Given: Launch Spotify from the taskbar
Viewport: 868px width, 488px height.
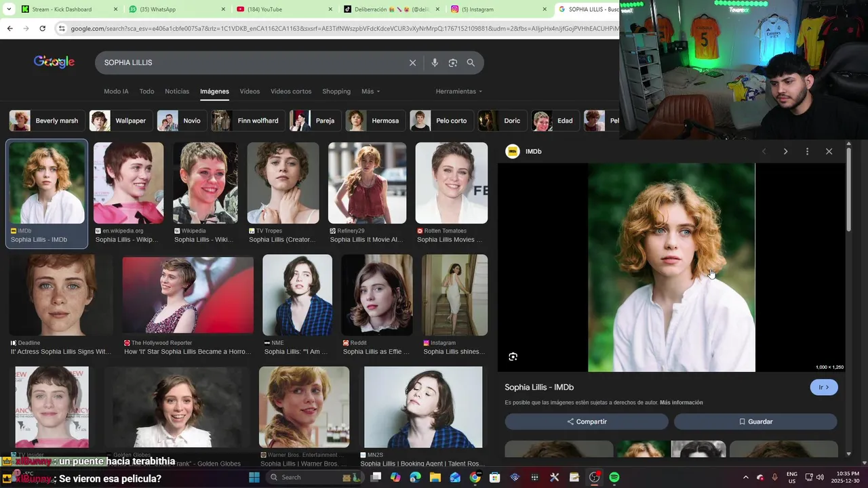Looking at the screenshot, I should click(x=614, y=477).
